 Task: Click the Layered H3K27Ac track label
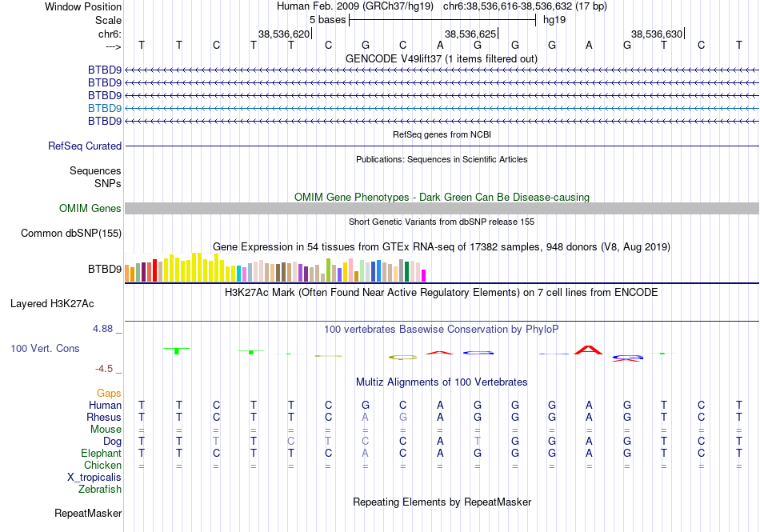[52, 304]
